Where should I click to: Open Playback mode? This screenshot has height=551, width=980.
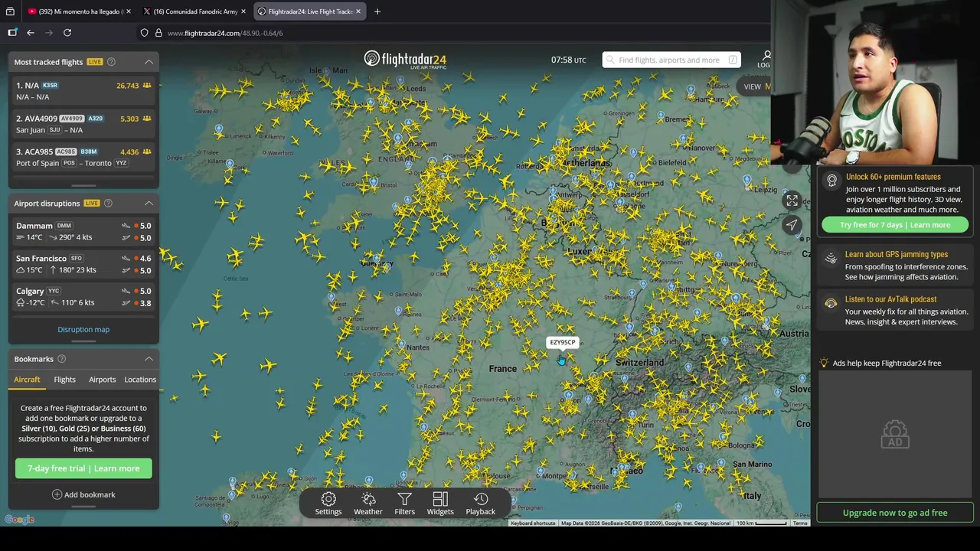(481, 504)
